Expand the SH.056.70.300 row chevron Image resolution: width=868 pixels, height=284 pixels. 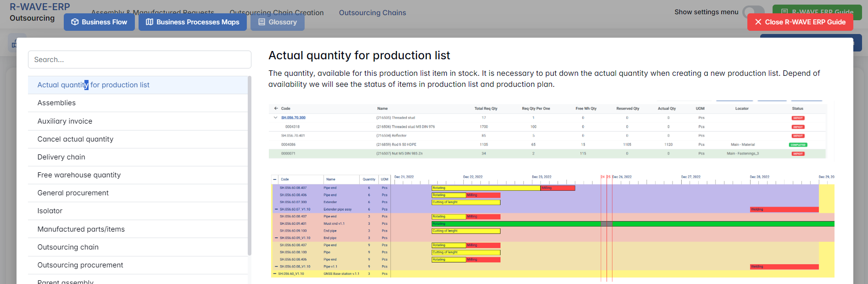tap(276, 118)
